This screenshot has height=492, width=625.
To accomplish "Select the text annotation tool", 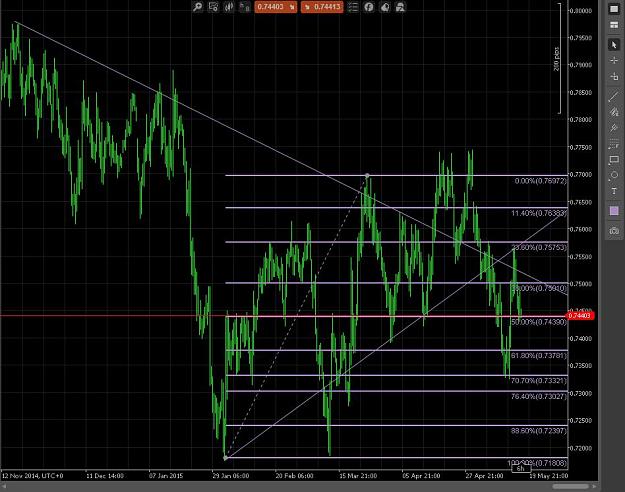I will coord(614,191).
